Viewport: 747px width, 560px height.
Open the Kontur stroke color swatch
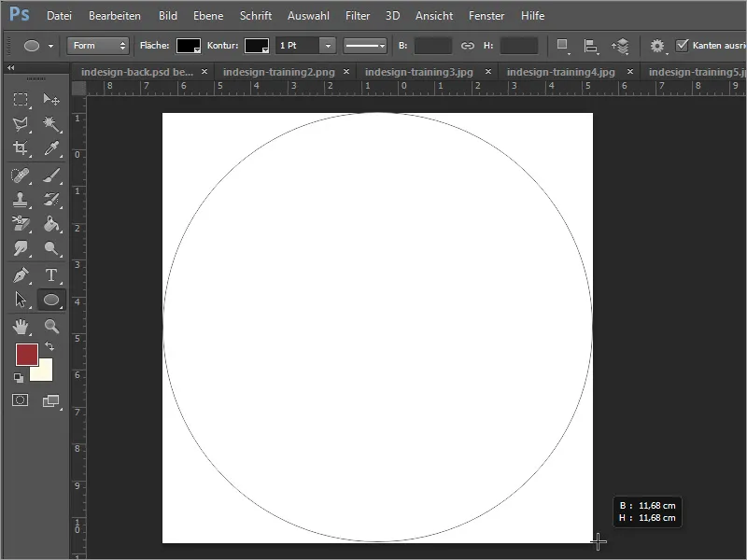[256, 46]
